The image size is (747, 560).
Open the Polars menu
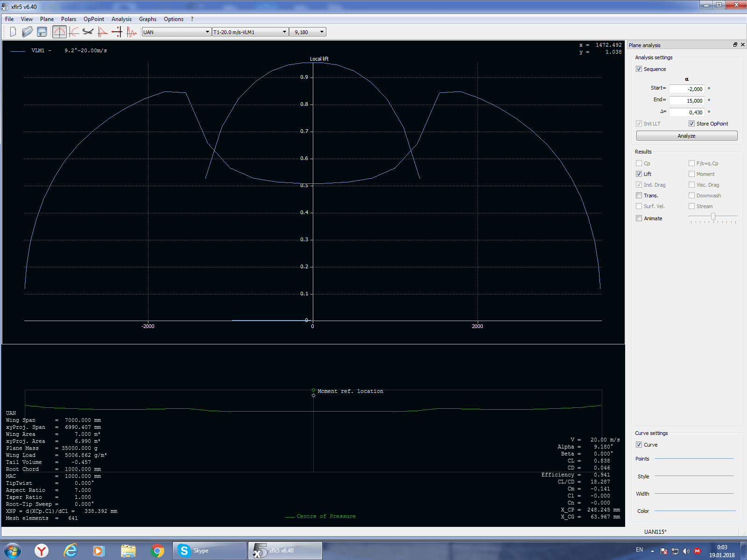(x=69, y=19)
